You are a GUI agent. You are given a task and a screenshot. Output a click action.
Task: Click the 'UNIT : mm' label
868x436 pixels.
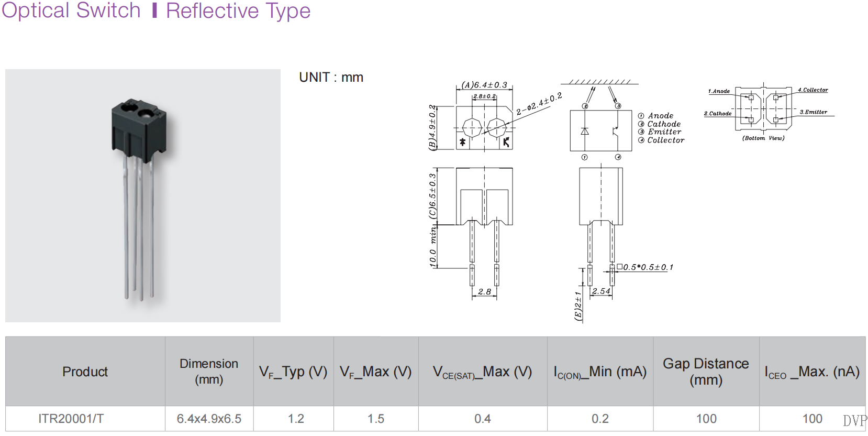(x=331, y=77)
